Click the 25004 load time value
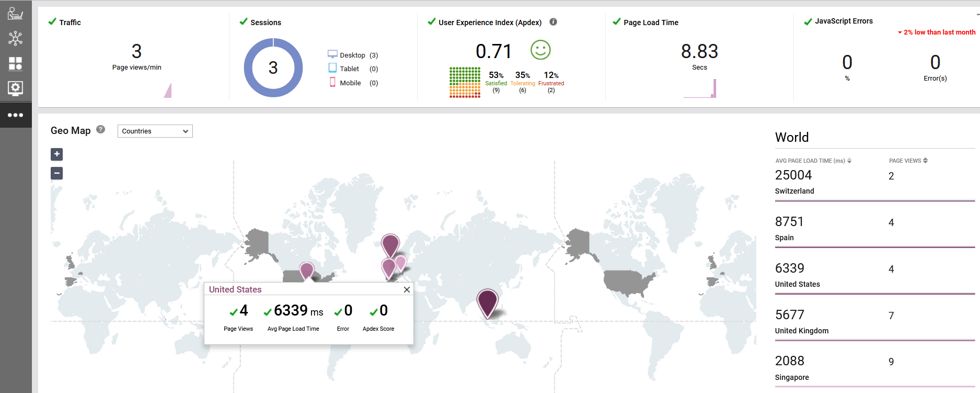980x393 pixels. coord(793,175)
